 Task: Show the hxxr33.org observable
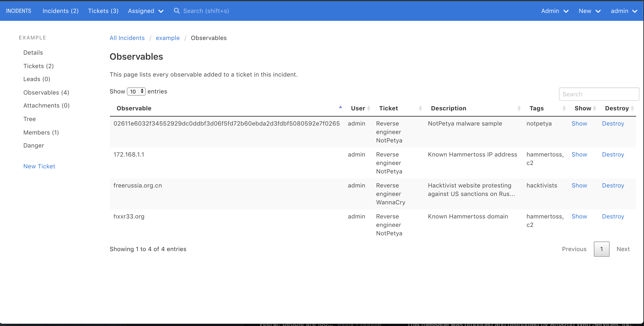(x=579, y=216)
